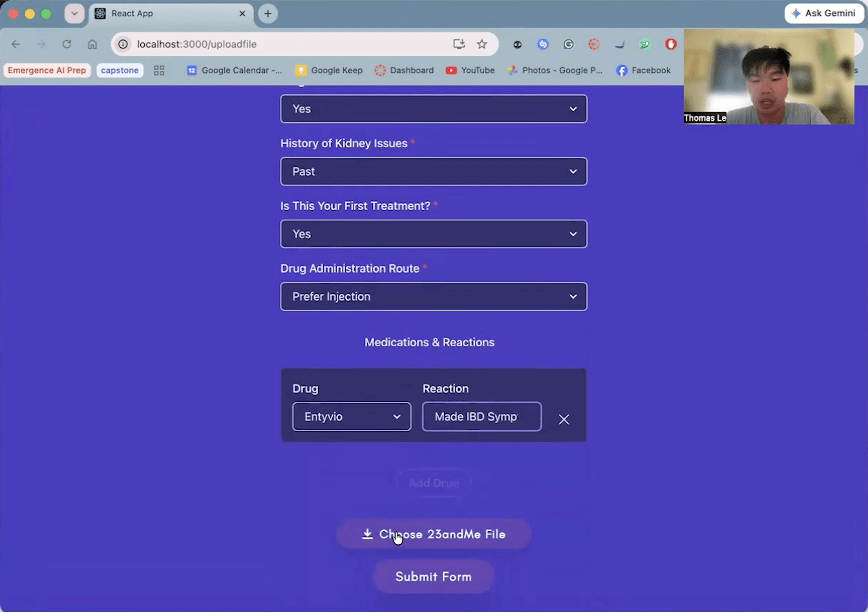Change the Drug dropdown showing Entyvio
The width and height of the screenshot is (868, 612).
[x=352, y=417]
